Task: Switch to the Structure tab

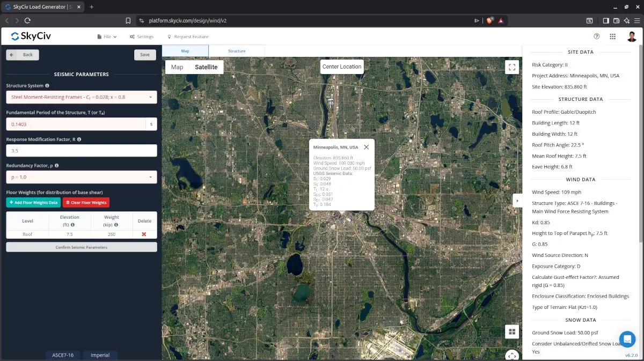Action: (x=237, y=51)
